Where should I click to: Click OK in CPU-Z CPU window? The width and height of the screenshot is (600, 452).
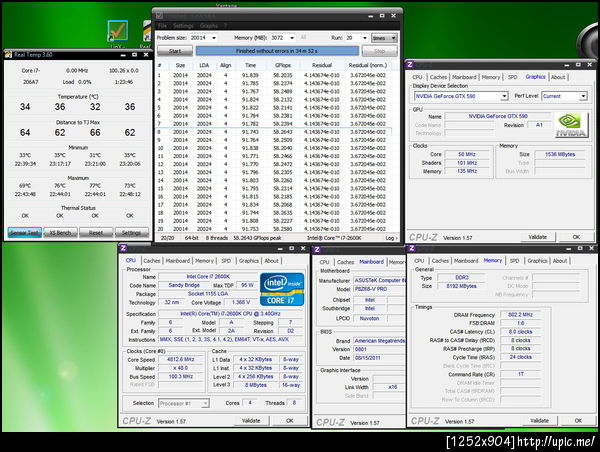click(x=290, y=421)
